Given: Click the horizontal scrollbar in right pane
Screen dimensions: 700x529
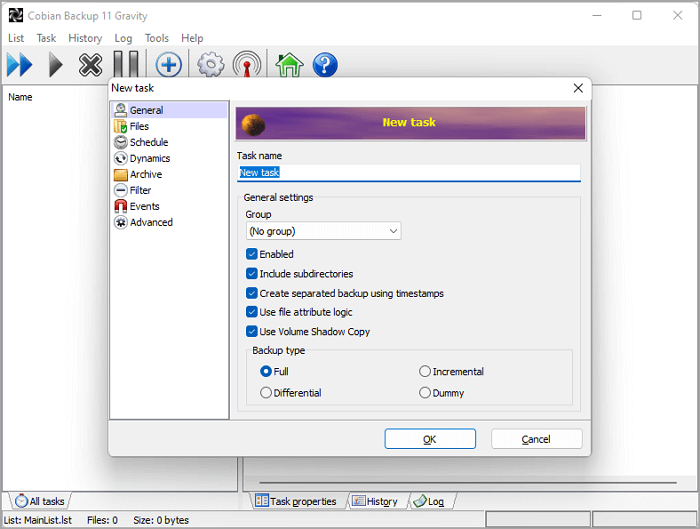Looking at the screenshot, I should click(468, 483).
